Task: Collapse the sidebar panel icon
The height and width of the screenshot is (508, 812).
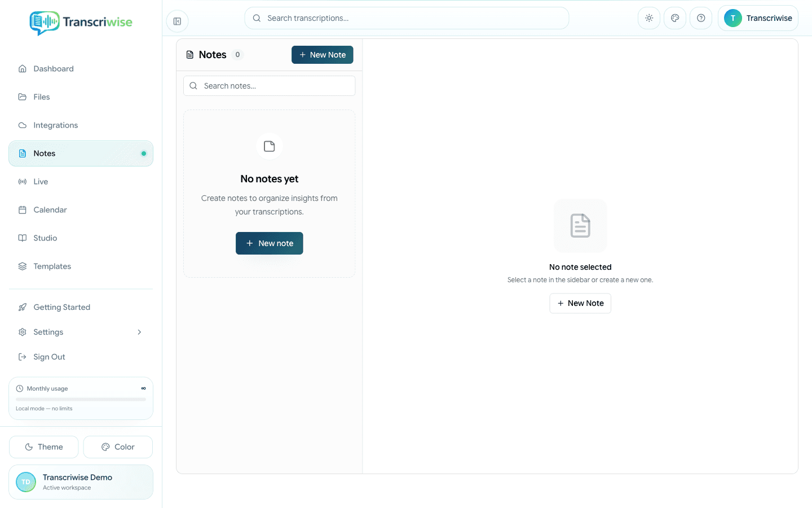Action: click(177, 21)
